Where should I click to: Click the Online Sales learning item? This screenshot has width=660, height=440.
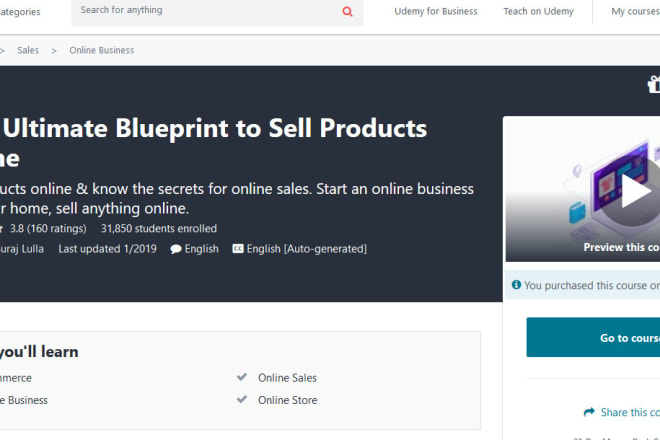(287, 378)
